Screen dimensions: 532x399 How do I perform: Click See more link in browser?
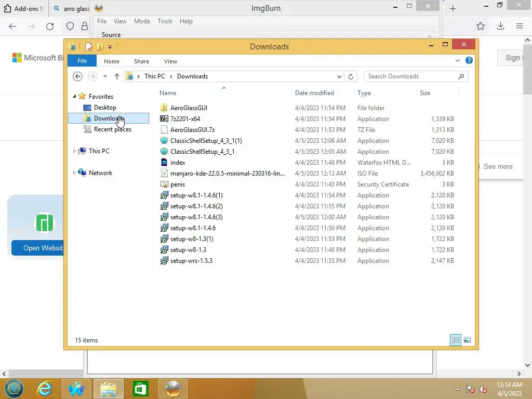click(498, 167)
